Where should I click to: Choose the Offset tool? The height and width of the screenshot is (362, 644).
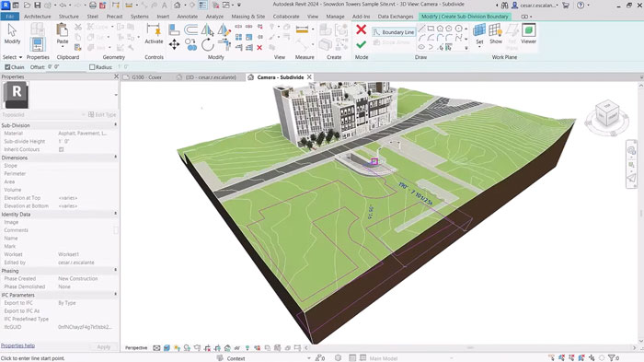tap(190, 29)
